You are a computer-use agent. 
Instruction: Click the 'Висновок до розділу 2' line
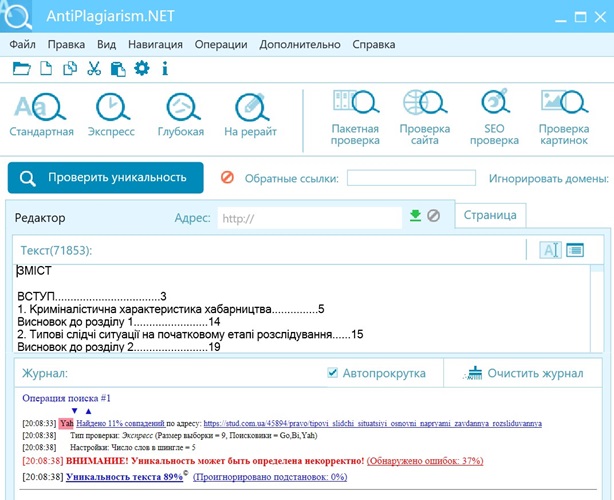[119, 347]
